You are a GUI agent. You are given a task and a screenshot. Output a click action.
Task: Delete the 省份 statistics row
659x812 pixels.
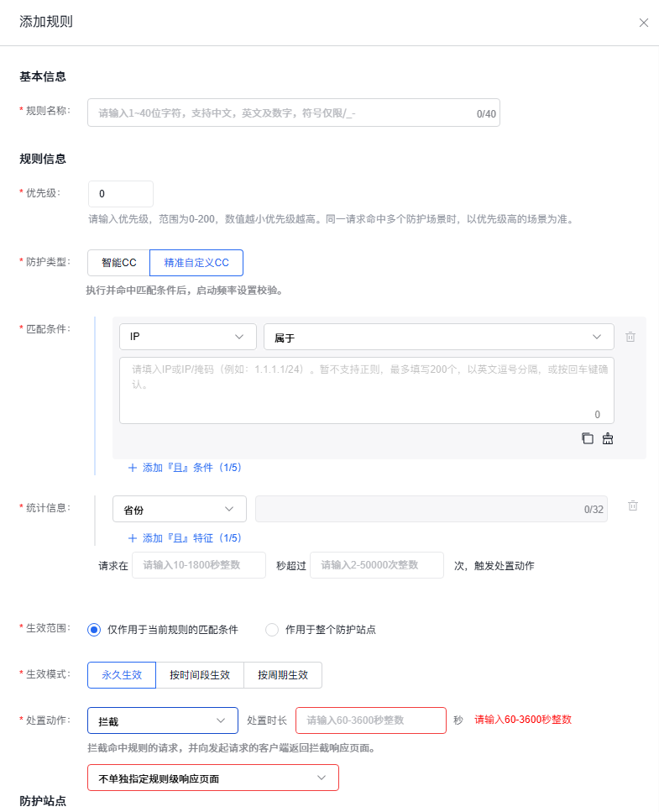point(633,506)
